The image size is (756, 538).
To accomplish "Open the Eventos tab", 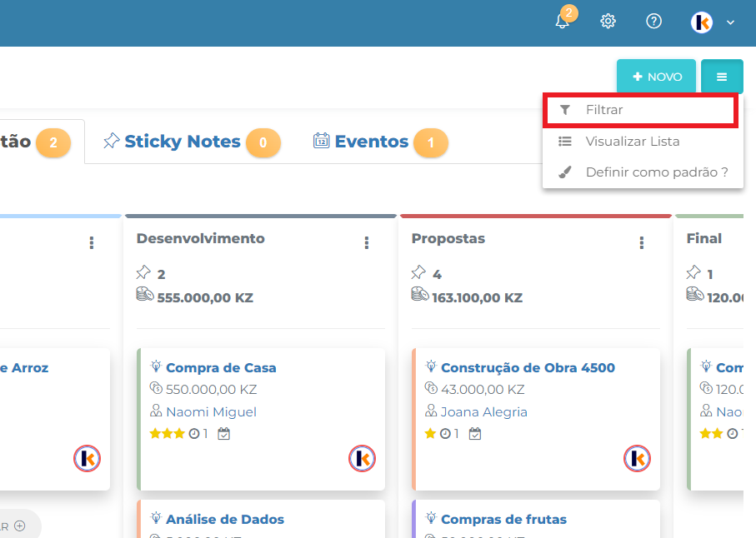I will tap(380, 142).
